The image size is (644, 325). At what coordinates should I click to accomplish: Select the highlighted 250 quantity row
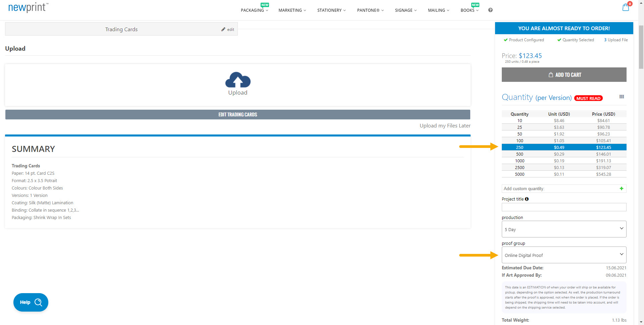564,147
